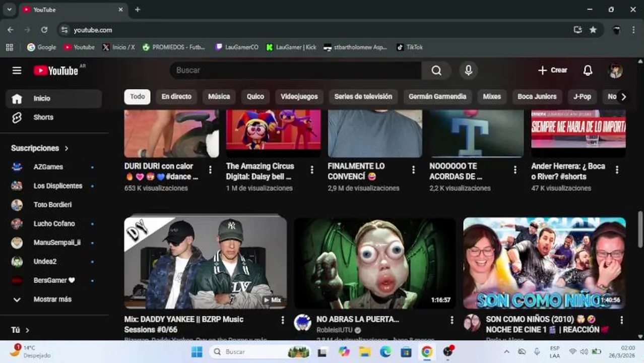Image resolution: width=644 pixels, height=363 pixels.
Task: Open File Explorer from taskbar
Action: (x=365, y=352)
